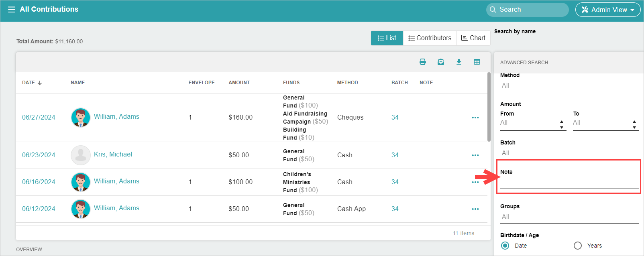Click the print icon in table toolbar
Screen dimensions: 644x256
(422, 62)
